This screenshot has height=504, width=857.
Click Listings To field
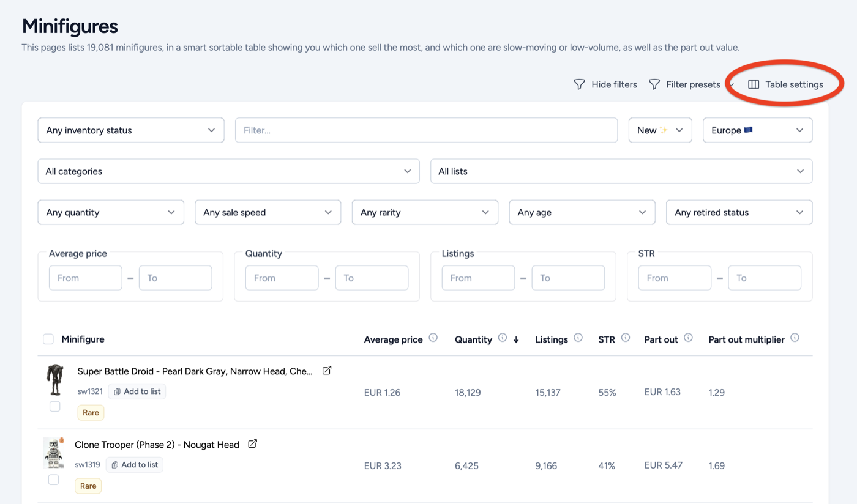(568, 278)
